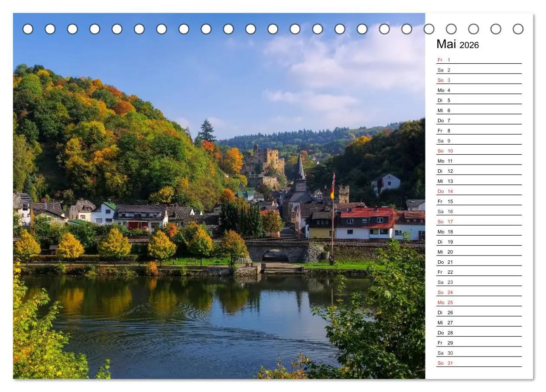The height and width of the screenshot is (392, 546).
Task: Select the date row 'Di 12'
Action: tap(479, 171)
